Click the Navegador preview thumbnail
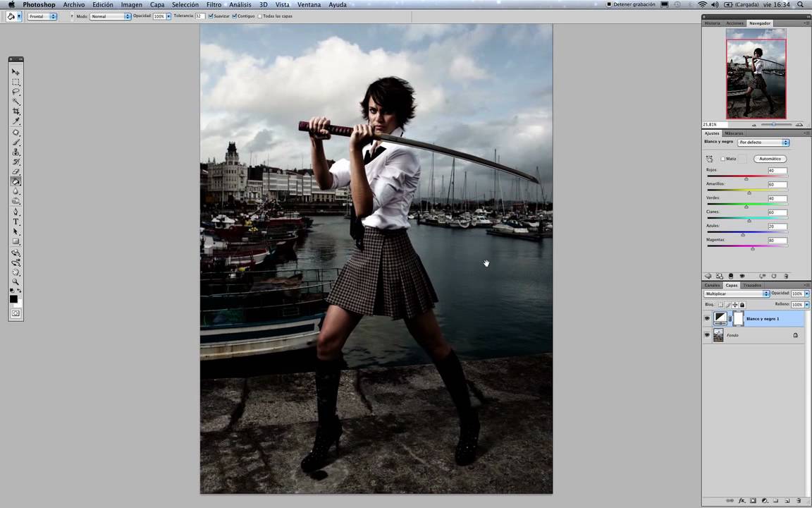 coord(756,73)
